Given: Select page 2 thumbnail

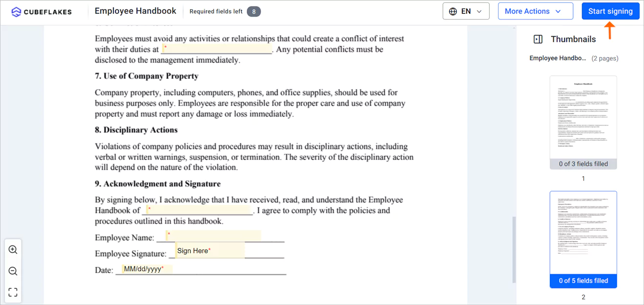Looking at the screenshot, I should (x=583, y=239).
